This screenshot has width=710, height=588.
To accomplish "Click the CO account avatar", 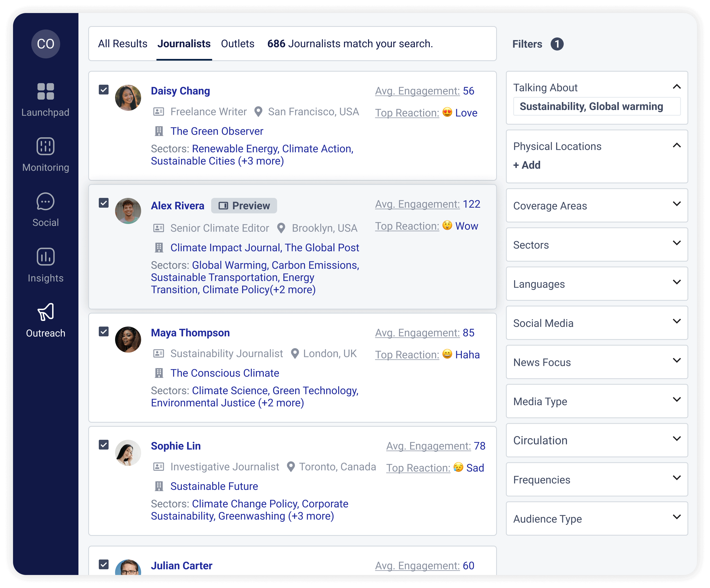I will click(45, 44).
